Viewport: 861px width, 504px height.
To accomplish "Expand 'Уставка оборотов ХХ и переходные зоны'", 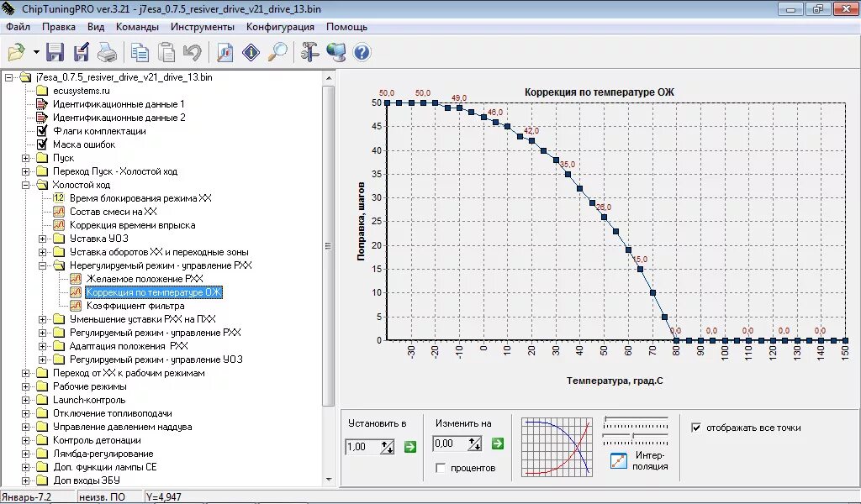I will click(42, 252).
